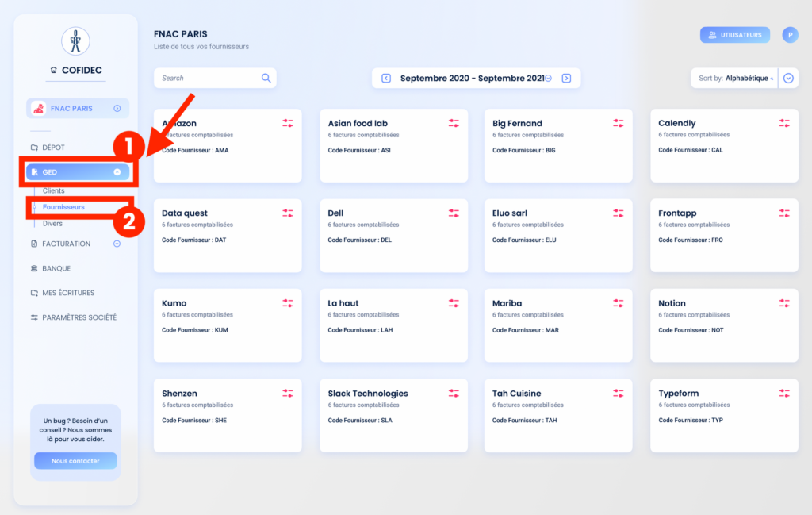Viewport: 812px width, 515px height.
Task: Click the Code Fournisseur : DAT text
Action: (x=193, y=240)
